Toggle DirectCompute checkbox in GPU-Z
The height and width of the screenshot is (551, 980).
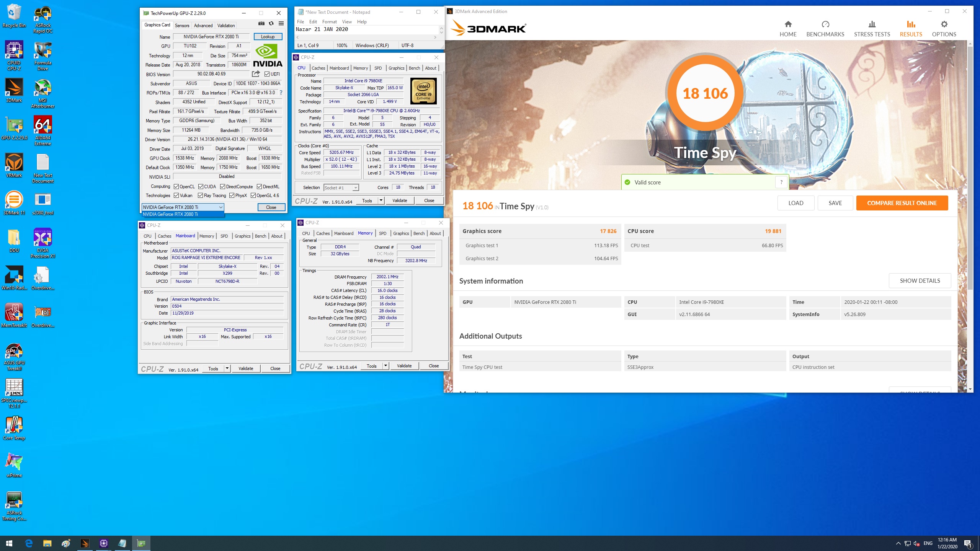coord(222,186)
